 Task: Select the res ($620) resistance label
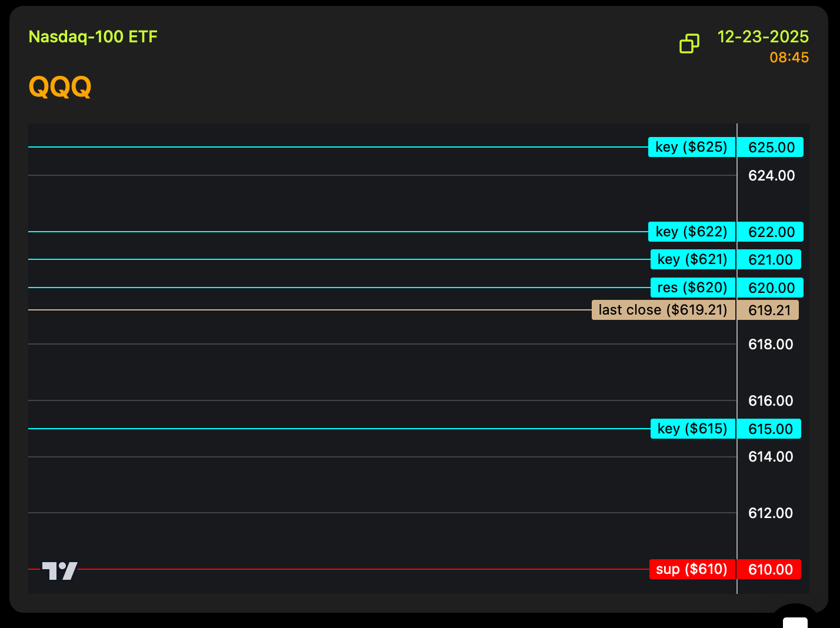692,288
